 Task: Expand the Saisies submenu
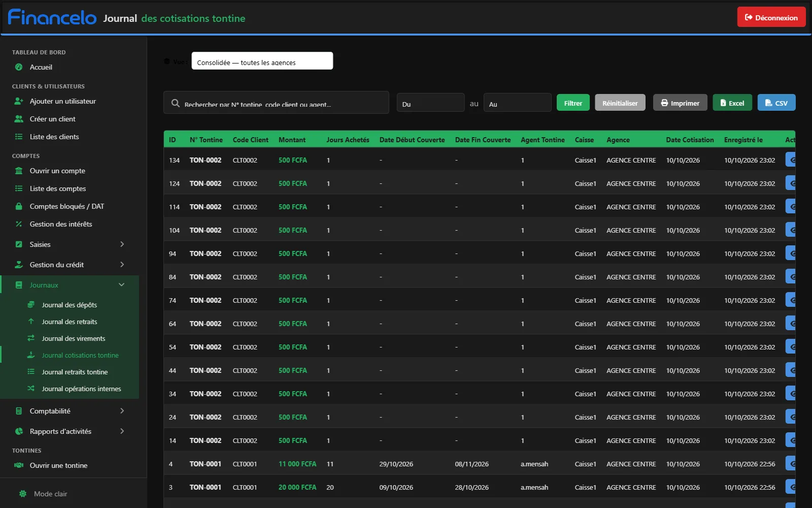(70, 244)
